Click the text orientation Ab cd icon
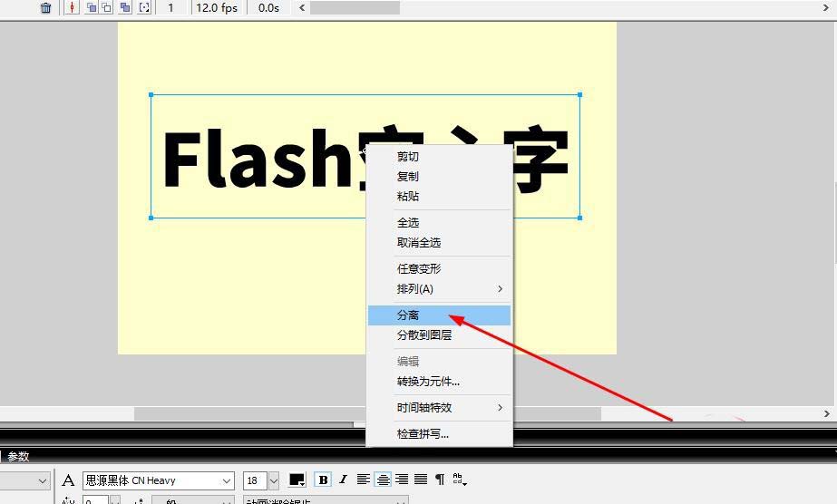This screenshot has height=504, width=837. [459, 480]
